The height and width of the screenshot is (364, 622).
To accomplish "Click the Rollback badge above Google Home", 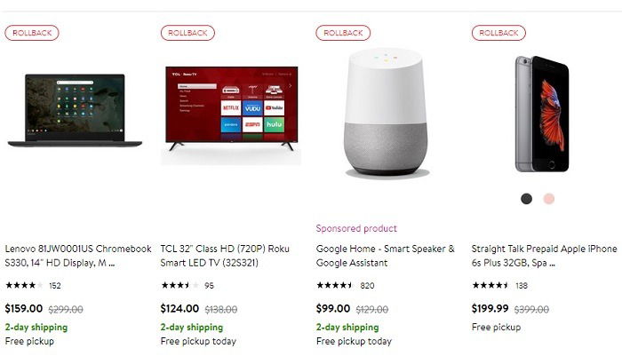I will point(343,33).
